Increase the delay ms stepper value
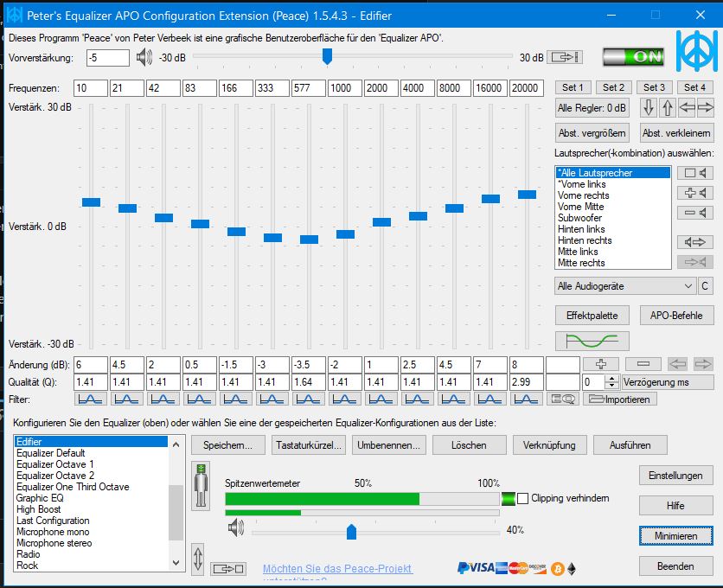The image size is (723, 588). pos(611,379)
